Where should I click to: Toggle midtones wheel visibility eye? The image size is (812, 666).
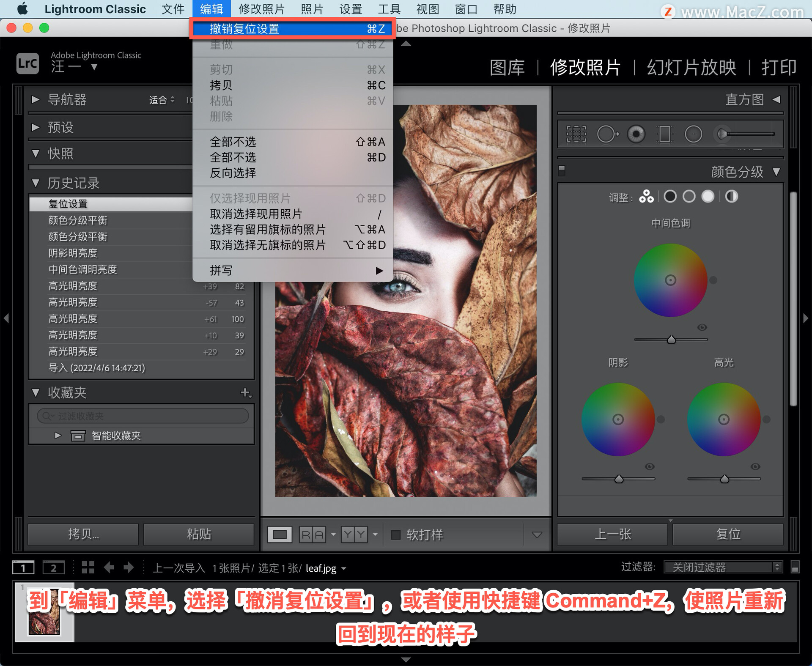coord(702,327)
